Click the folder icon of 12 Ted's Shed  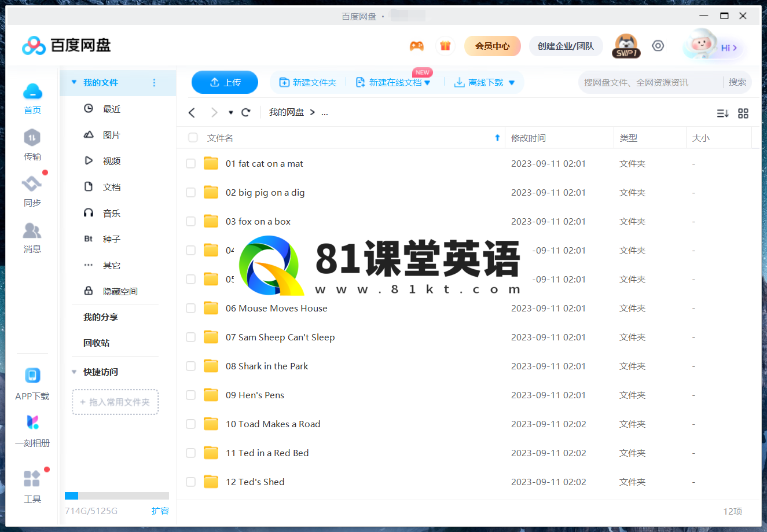coord(211,482)
